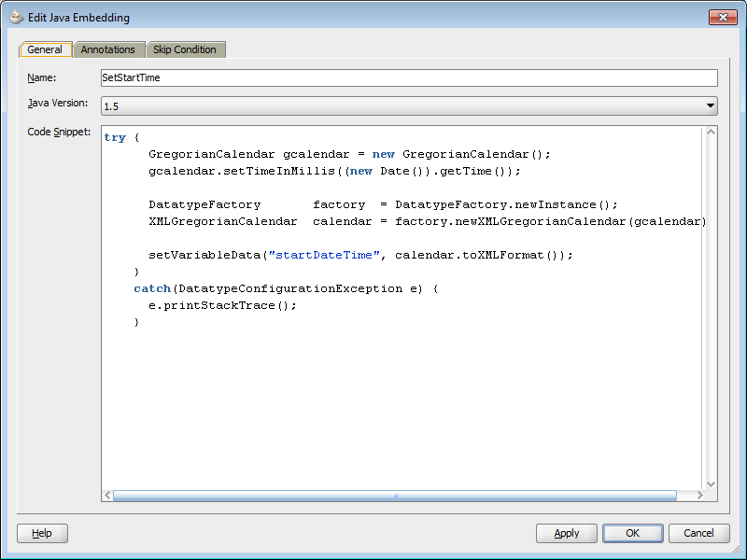Click the Apply button
This screenshot has width=747, height=560.
click(x=566, y=533)
